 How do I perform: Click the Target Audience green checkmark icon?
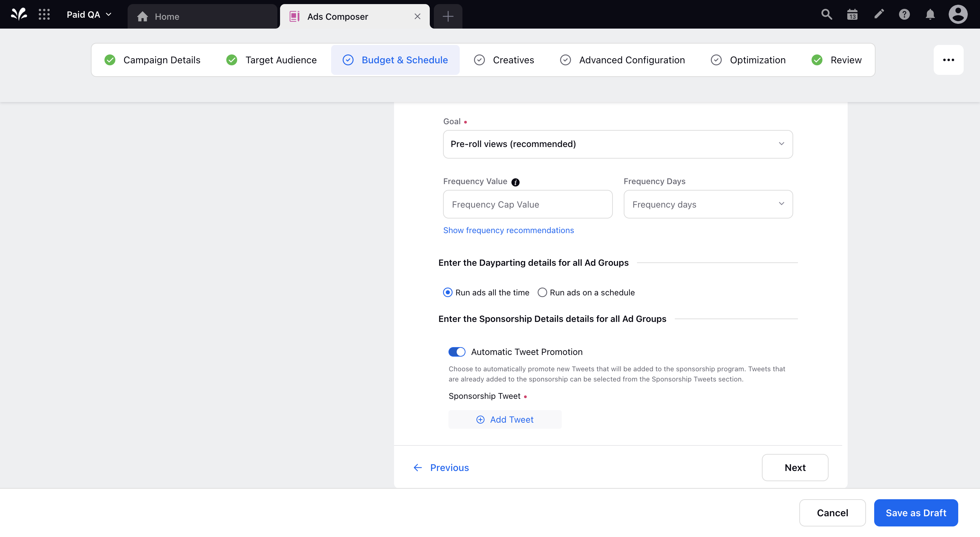232,60
